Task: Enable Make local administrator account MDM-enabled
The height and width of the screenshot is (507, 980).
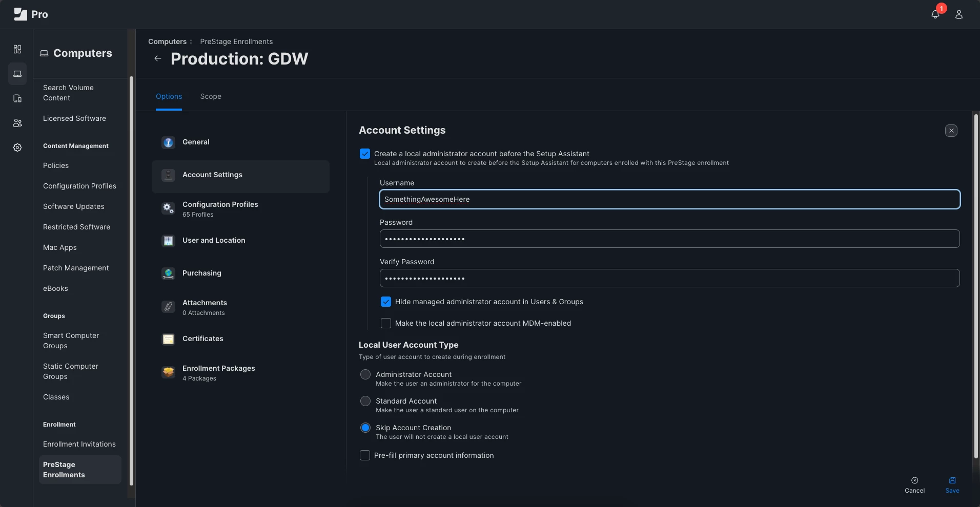Action: 386,323
